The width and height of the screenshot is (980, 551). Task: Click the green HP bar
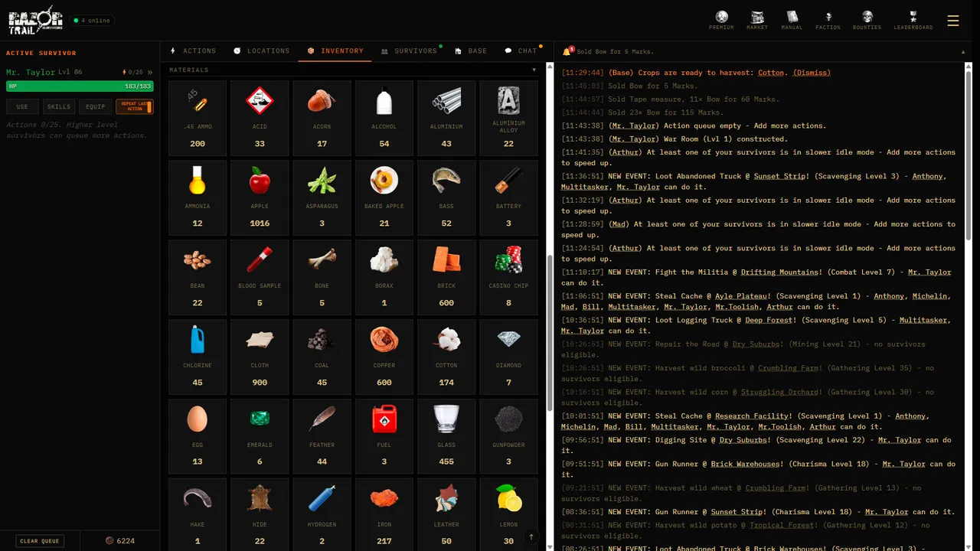coord(80,86)
